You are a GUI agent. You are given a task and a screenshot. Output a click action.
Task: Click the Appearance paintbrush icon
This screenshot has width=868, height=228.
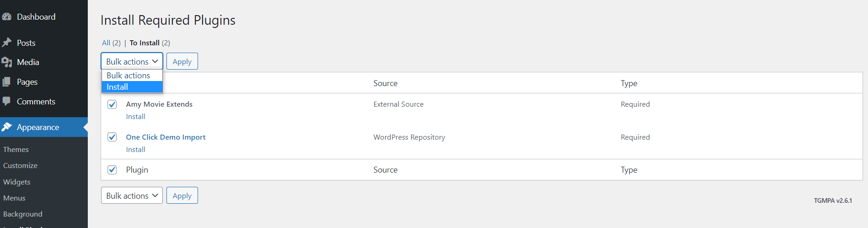[7, 127]
